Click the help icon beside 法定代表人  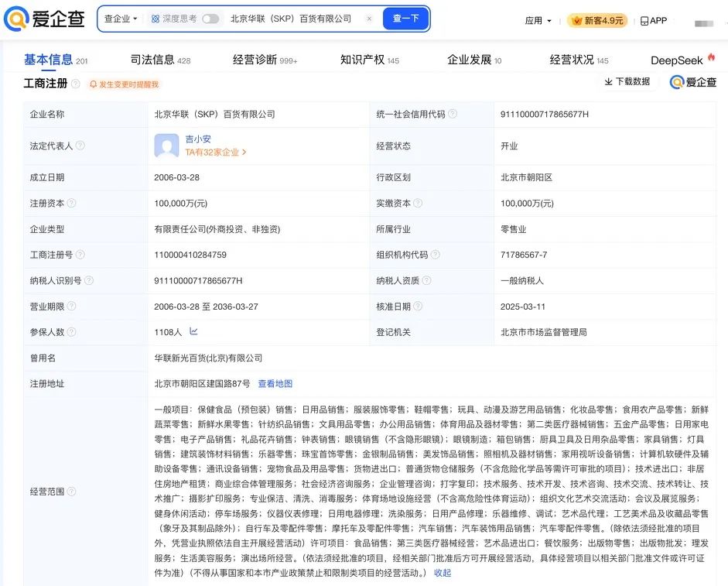[80, 146]
